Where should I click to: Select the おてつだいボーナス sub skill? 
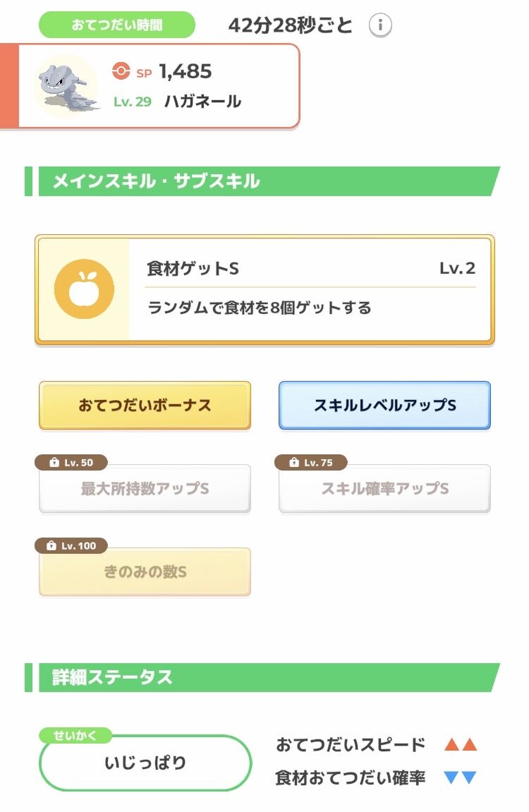tap(145, 405)
